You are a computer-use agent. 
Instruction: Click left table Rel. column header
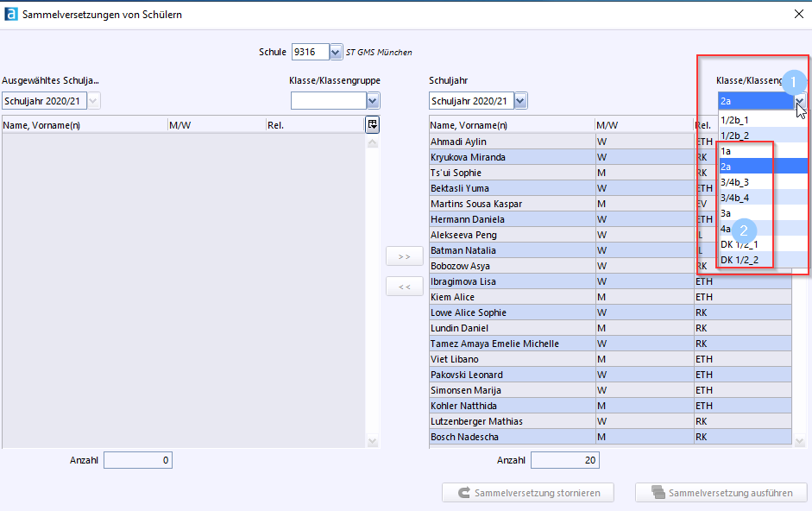point(315,125)
